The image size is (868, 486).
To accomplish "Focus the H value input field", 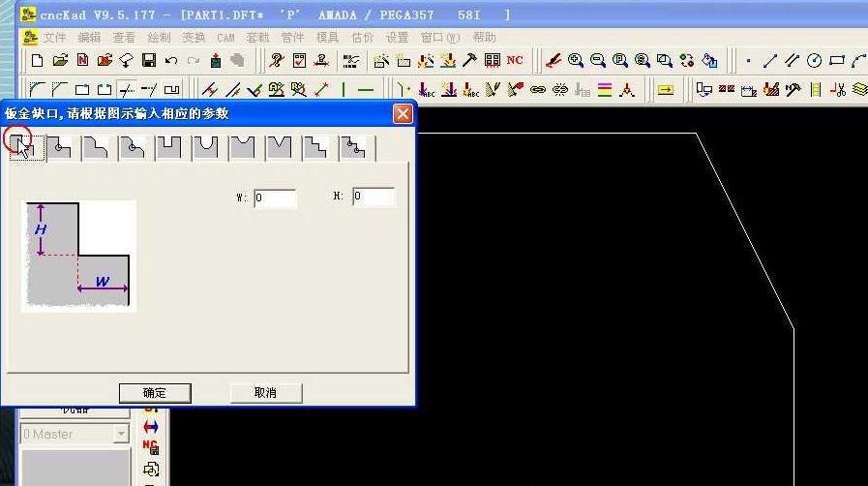I will [374, 196].
